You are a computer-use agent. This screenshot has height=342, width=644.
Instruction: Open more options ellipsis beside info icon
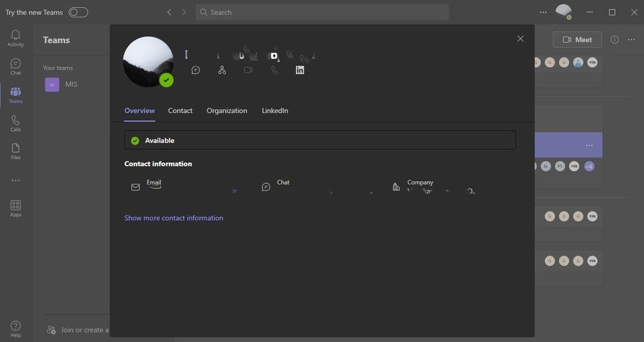[x=631, y=39]
